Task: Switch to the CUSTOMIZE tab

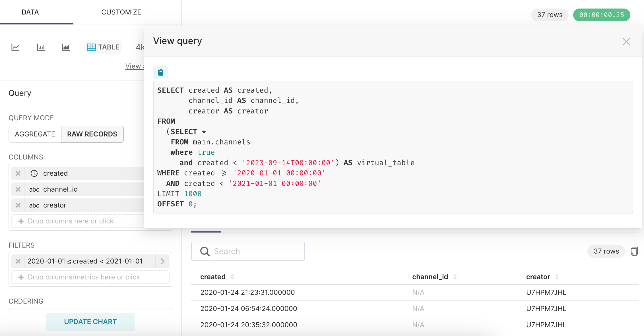Action: coord(121,12)
